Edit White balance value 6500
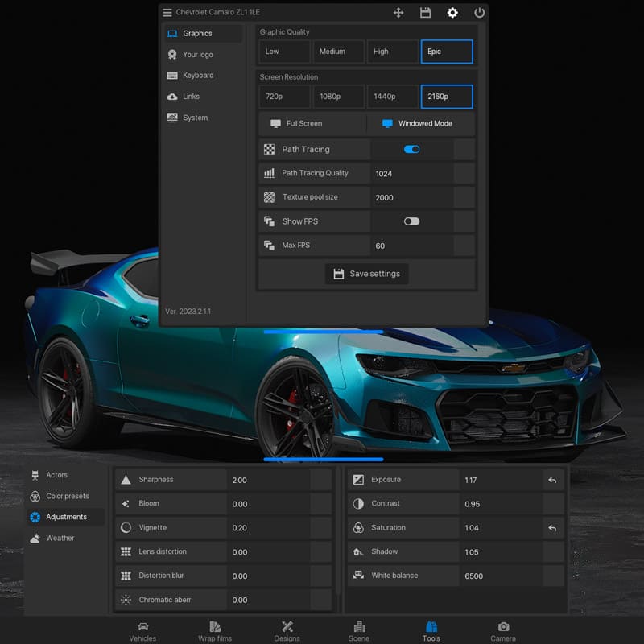The width and height of the screenshot is (644, 644). point(501,576)
